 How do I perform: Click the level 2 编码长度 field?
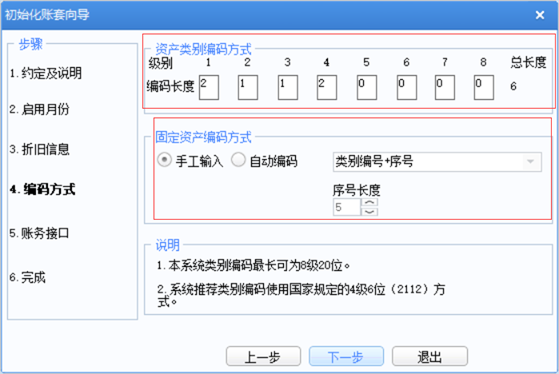click(248, 87)
